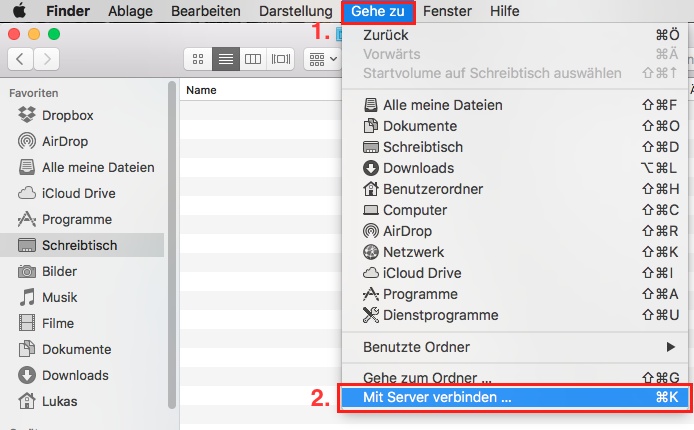This screenshot has width=694, height=430.
Task: Go back with the left chevron button
Action: (x=20, y=59)
